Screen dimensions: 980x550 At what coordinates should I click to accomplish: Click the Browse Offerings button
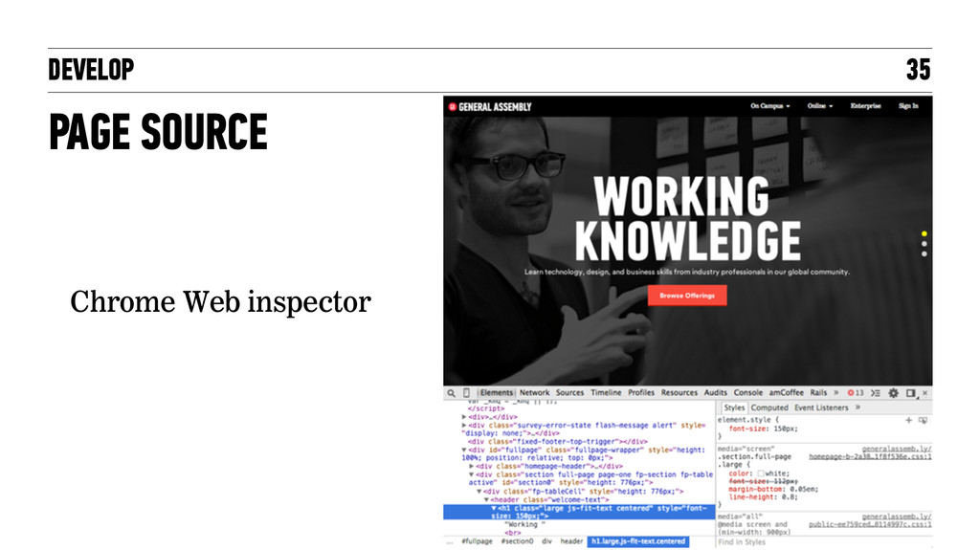coord(687,296)
